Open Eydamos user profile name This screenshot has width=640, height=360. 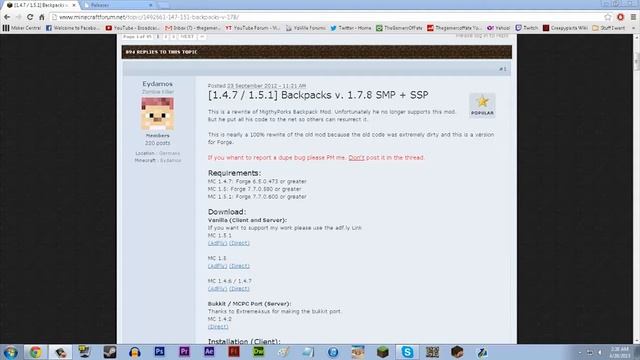[158, 84]
